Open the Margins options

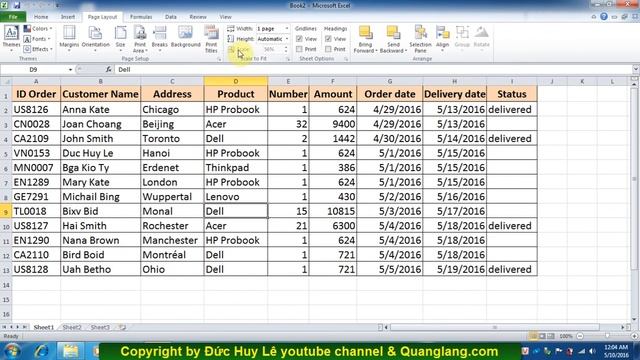coord(69,38)
